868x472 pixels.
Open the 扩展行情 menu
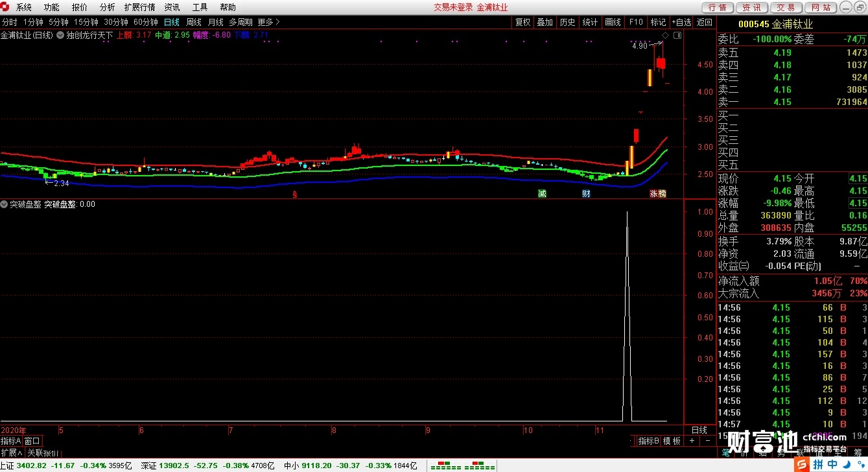coord(139,8)
